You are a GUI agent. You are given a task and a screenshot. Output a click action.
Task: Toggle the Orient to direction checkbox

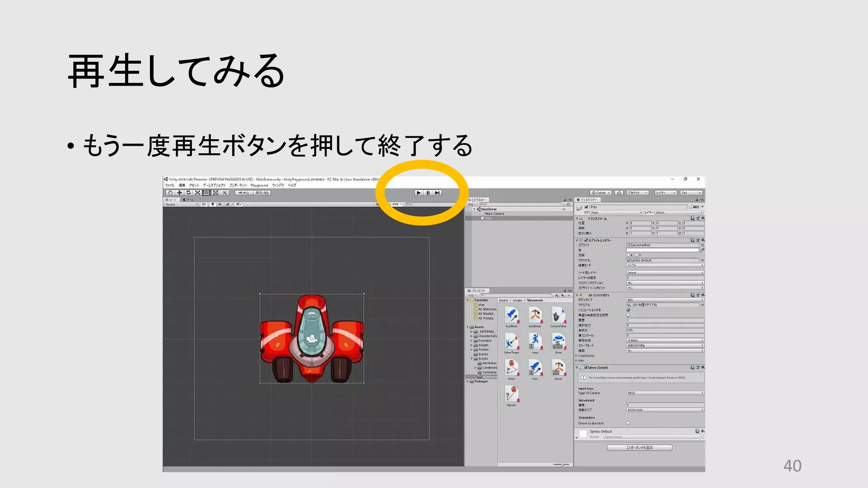click(x=628, y=423)
